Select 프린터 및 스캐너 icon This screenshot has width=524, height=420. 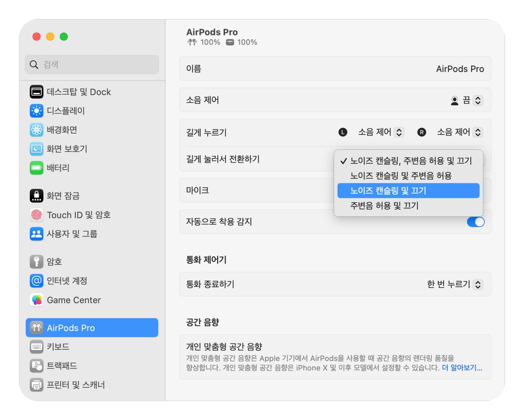point(36,385)
